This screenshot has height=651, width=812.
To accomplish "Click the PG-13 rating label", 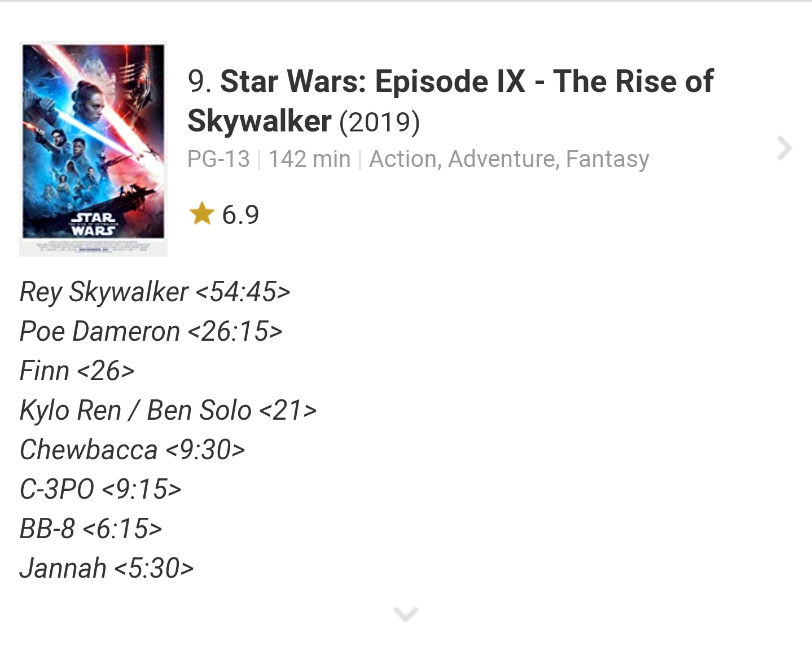I will [x=218, y=159].
